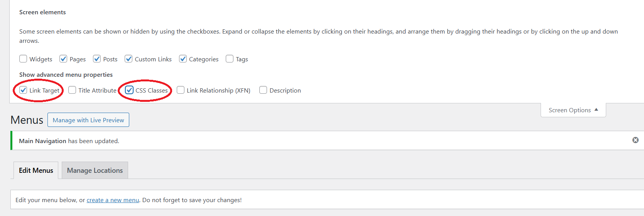Toggle the Link Target checkbox
The width and height of the screenshot is (644, 216).
(x=23, y=90)
